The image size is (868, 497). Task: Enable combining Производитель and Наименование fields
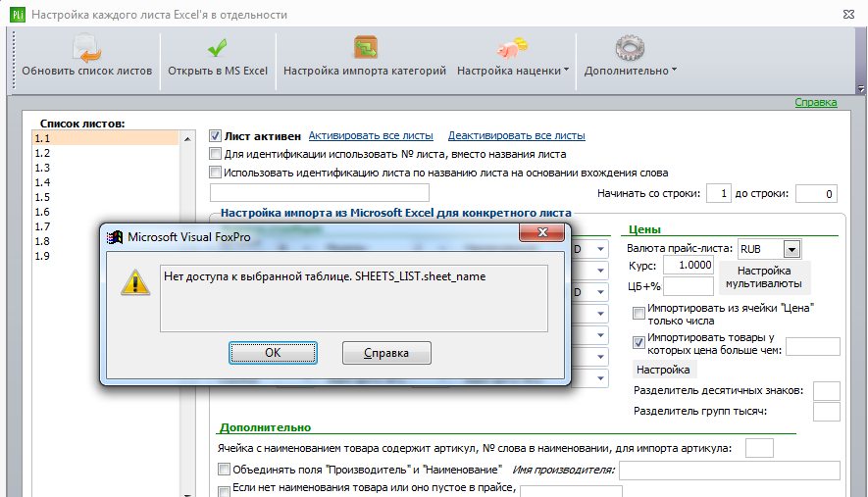[224, 470]
